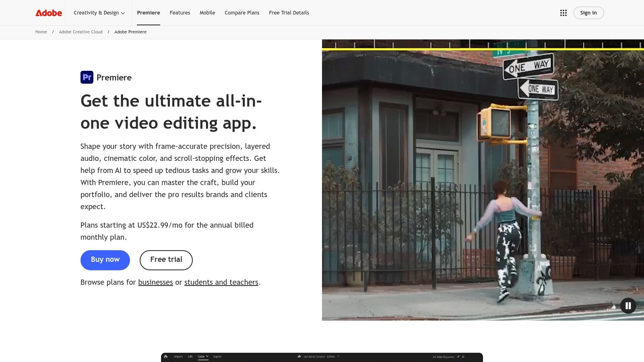Open Free Trial Details nav item

[x=289, y=13]
